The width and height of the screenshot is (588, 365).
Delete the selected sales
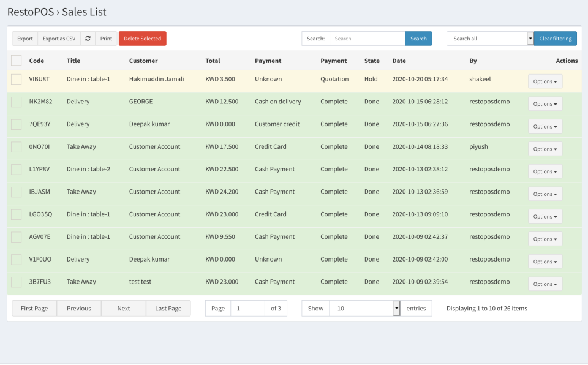(x=142, y=38)
